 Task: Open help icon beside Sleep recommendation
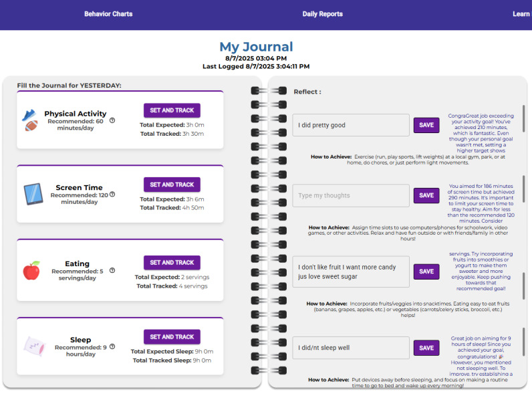click(x=112, y=346)
